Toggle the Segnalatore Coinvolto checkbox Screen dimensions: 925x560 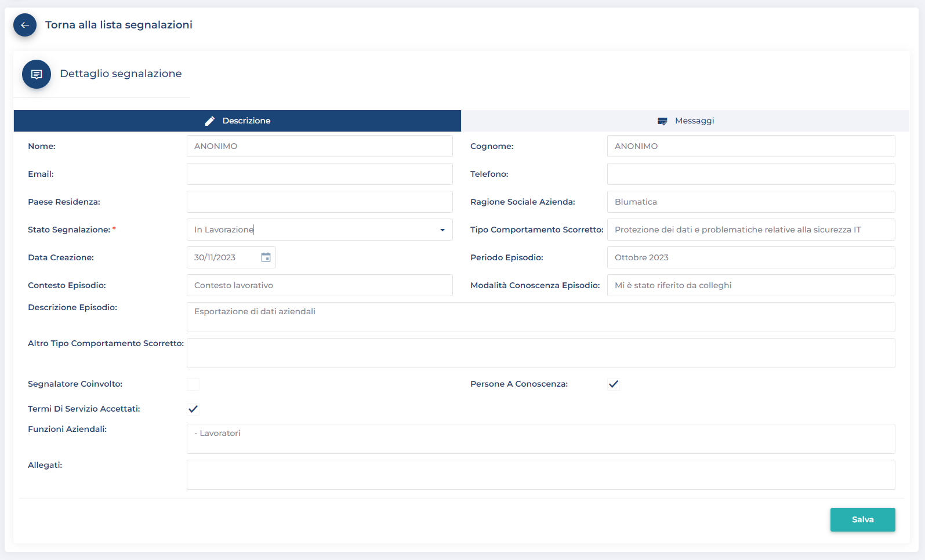[193, 384]
